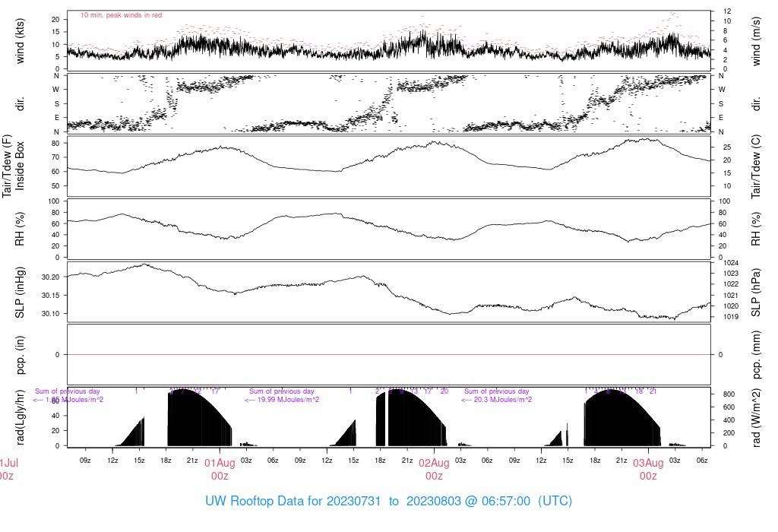Select the 'pcp. (in)' axis label
The height and width of the screenshot is (532, 778).
coord(20,355)
